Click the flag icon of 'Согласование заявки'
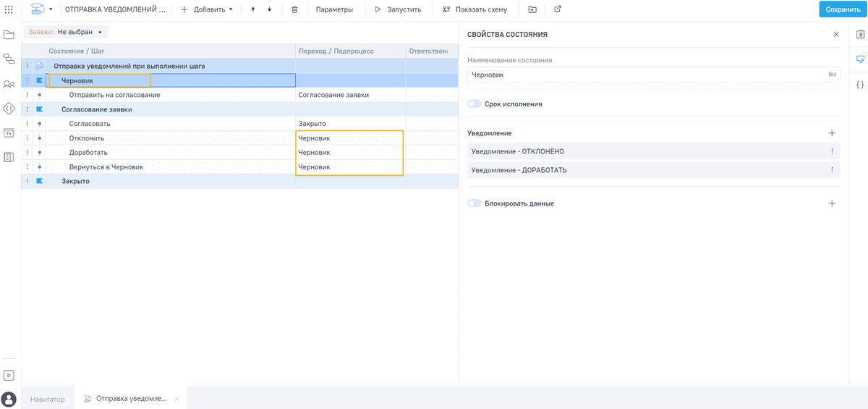The height and width of the screenshot is (409, 868). click(x=39, y=109)
